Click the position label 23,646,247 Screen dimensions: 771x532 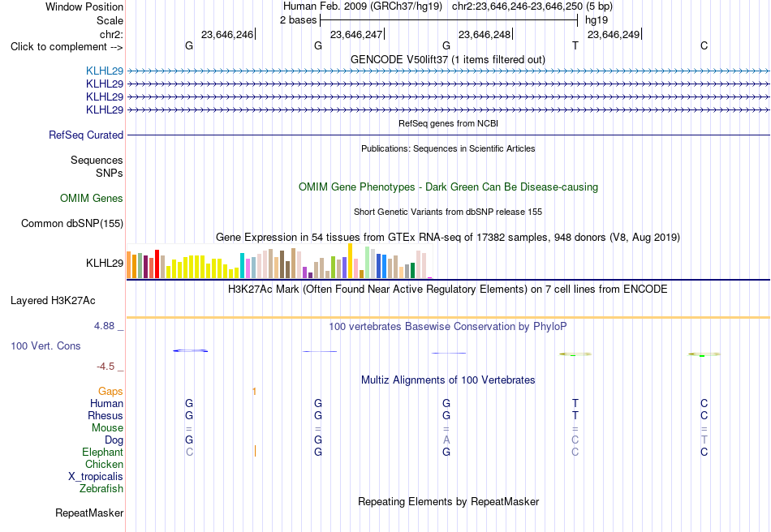(x=356, y=34)
